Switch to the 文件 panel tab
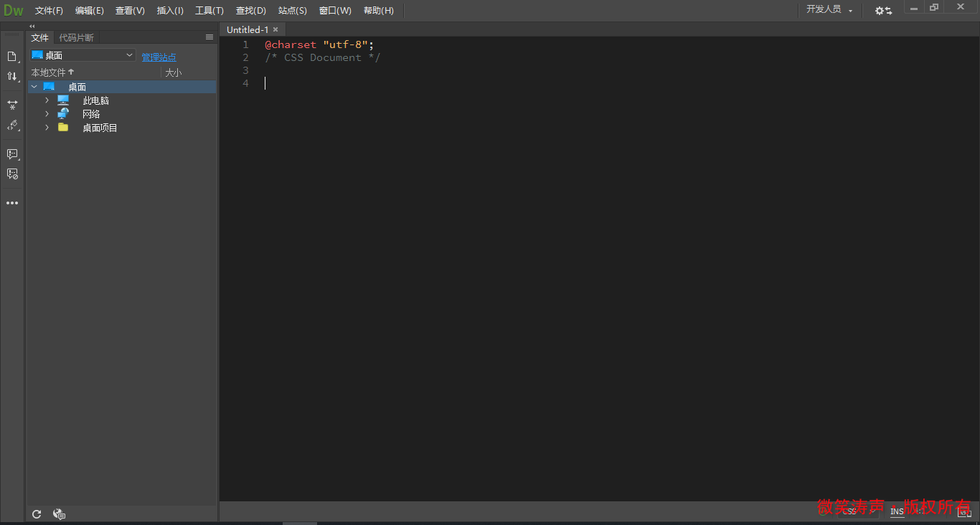The height and width of the screenshot is (525, 980). (x=39, y=37)
